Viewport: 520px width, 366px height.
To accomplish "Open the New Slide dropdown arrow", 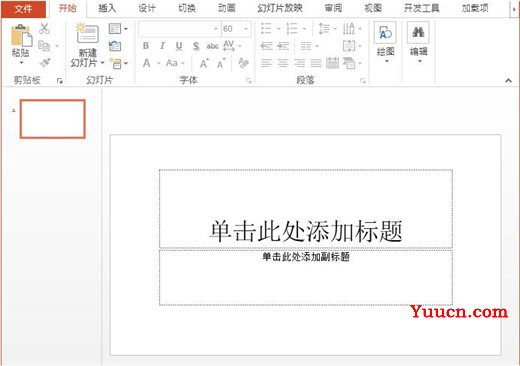I will (x=103, y=63).
